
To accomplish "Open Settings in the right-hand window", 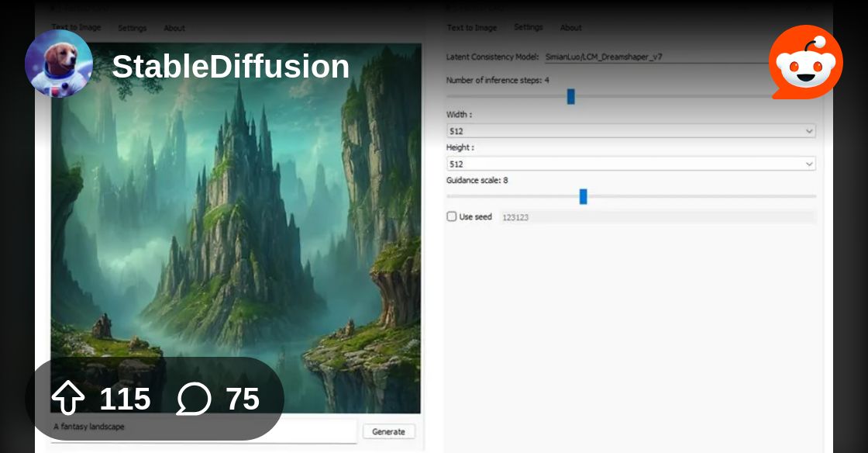I will point(529,27).
